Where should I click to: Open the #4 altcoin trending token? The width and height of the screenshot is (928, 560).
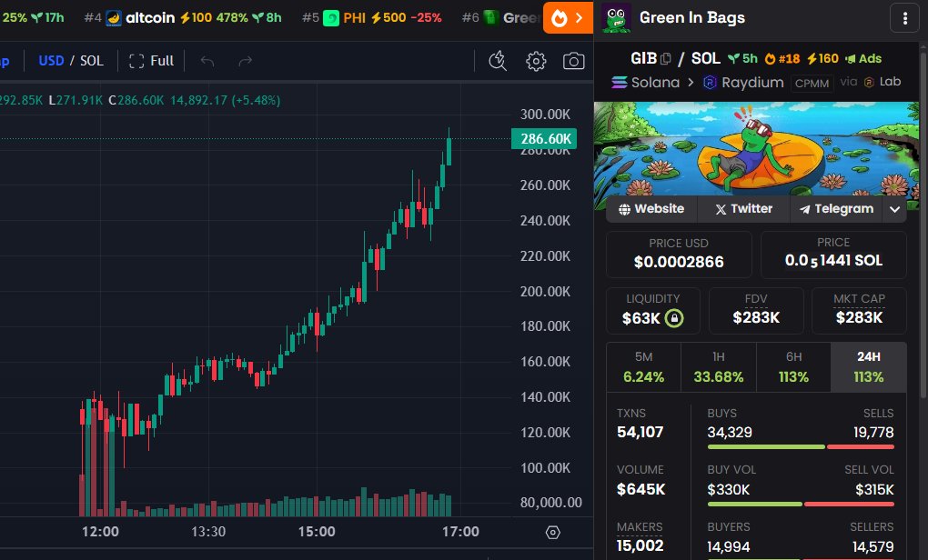182,18
